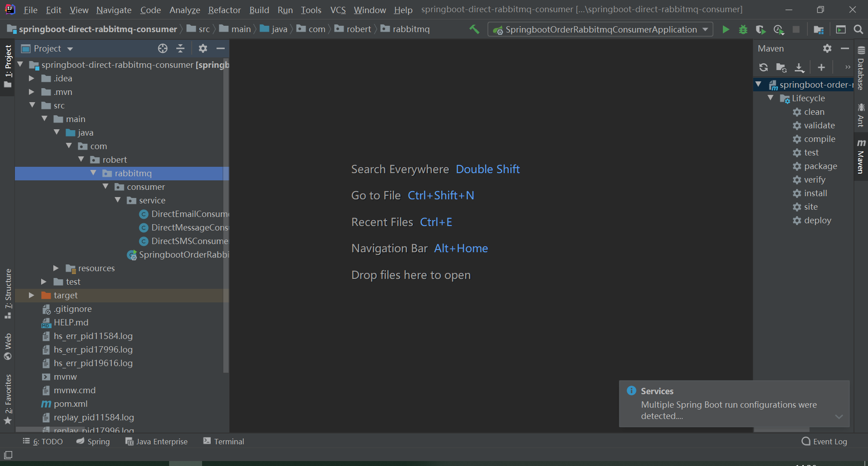Run with coverage shield icon
This screenshot has width=868, height=466.
click(760, 29)
